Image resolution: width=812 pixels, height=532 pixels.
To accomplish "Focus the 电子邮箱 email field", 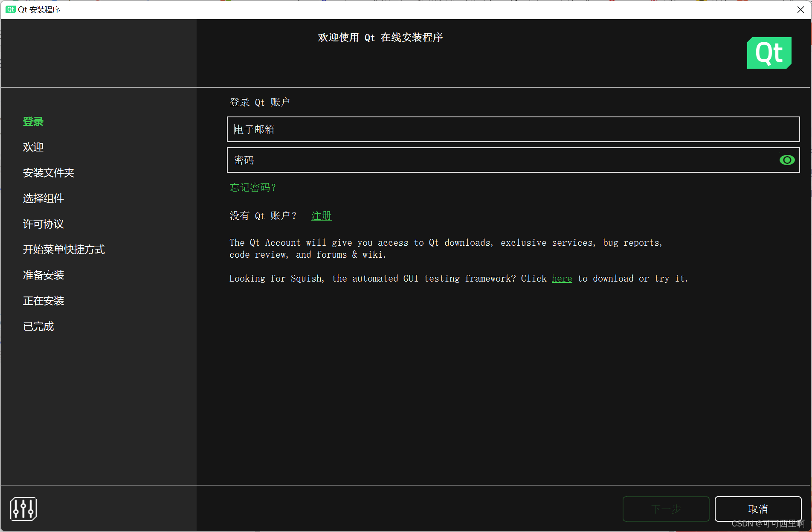I will pos(513,129).
